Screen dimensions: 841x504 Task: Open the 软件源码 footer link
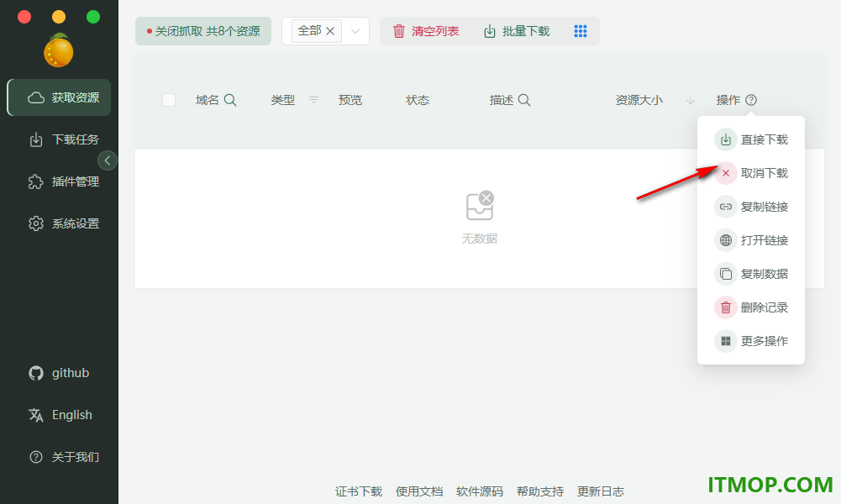pyautogui.click(x=480, y=491)
